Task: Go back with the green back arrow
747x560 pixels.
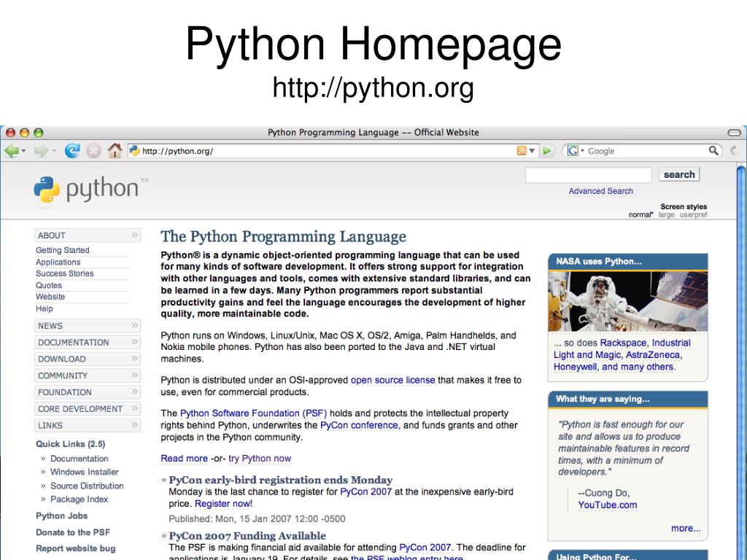Action: click(11, 151)
